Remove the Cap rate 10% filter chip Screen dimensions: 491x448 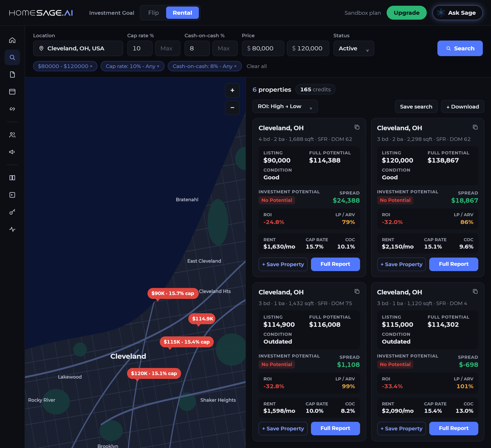(158, 66)
